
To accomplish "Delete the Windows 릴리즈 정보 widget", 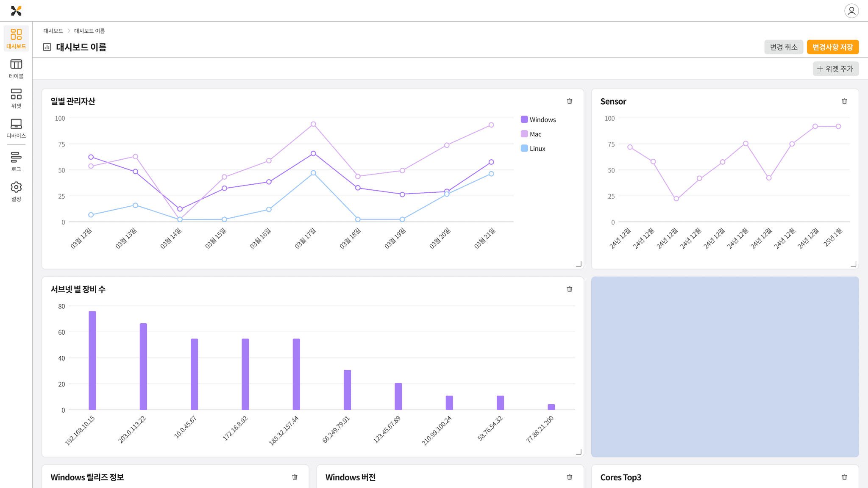I will click(x=295, y=477).
